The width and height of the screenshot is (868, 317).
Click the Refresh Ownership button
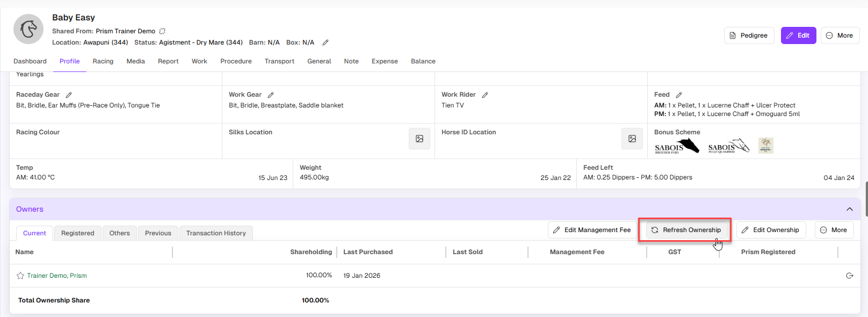pyautogui.click(x=686, y=230)
